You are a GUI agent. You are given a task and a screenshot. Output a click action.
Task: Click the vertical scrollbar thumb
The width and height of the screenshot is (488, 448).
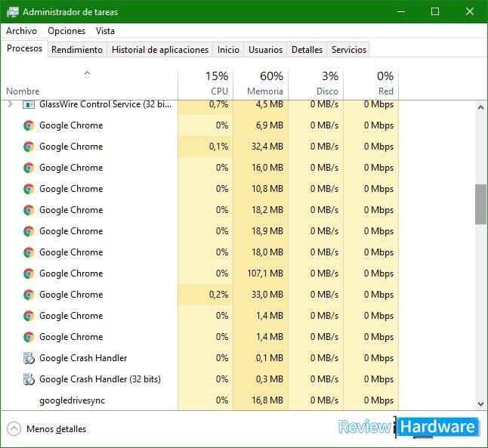(x=481, y=204)
